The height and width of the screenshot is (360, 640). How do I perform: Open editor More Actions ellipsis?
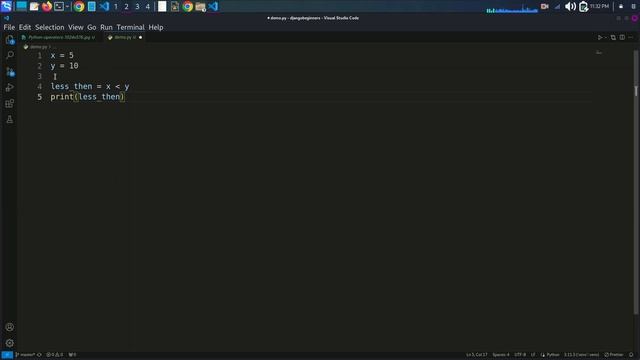click(631, 37)
